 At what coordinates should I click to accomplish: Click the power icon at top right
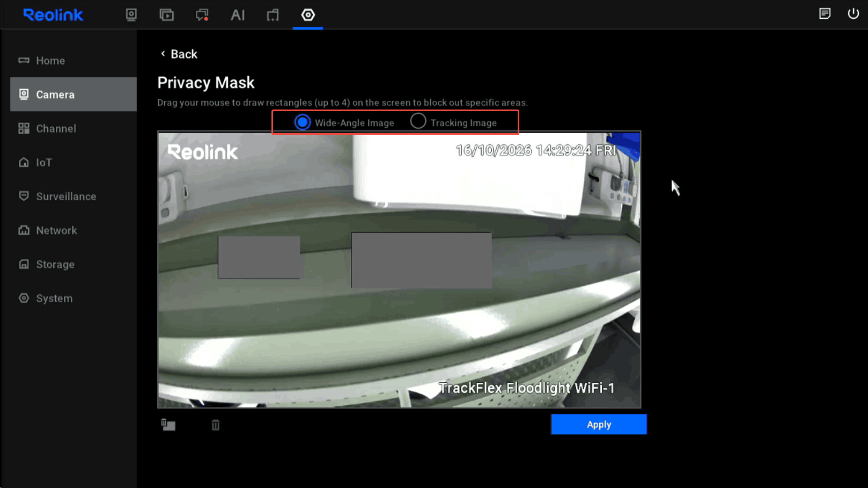point(853,14)
